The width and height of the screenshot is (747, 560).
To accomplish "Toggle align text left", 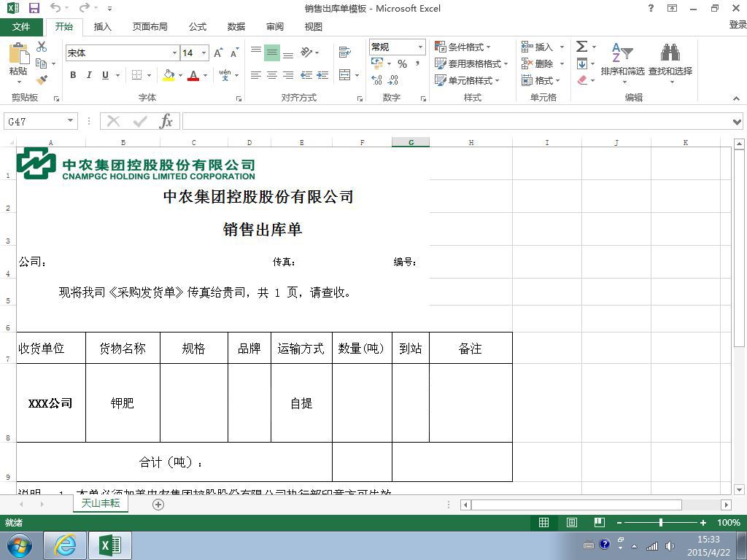I will pyautogui.click(x=256, y=75).
